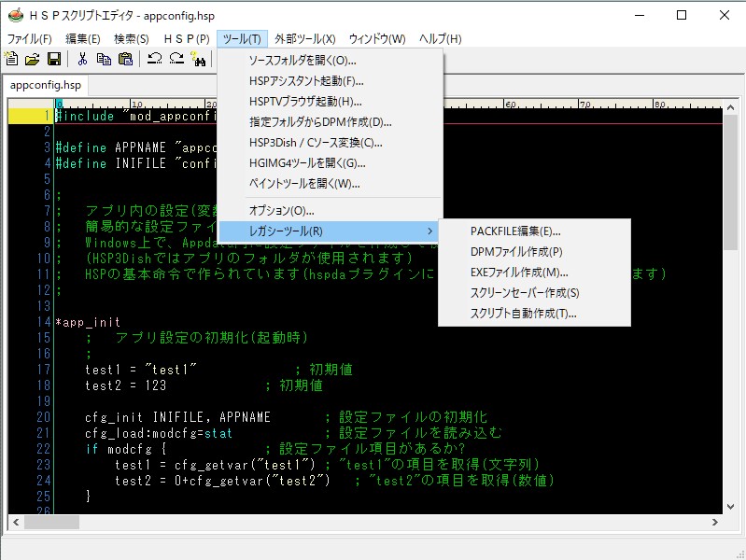Image resolution: width=746 pixels, height=560 pixels.
Task: Select スクリーンセーバー作成(S) in the submenu
Action: 534,293
